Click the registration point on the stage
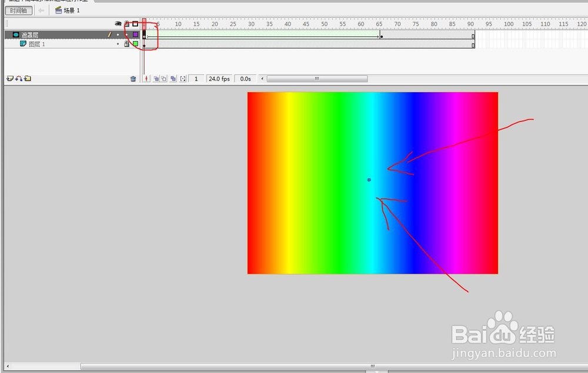The width and height of the screenshot is (588, 373). click(369, 180)
